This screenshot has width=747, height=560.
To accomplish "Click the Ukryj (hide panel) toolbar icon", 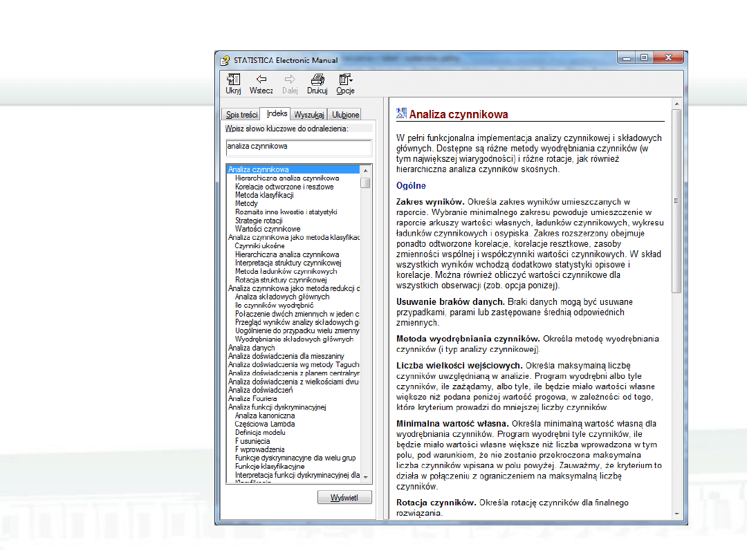I will pyautogui.click(x=233, y=80).
